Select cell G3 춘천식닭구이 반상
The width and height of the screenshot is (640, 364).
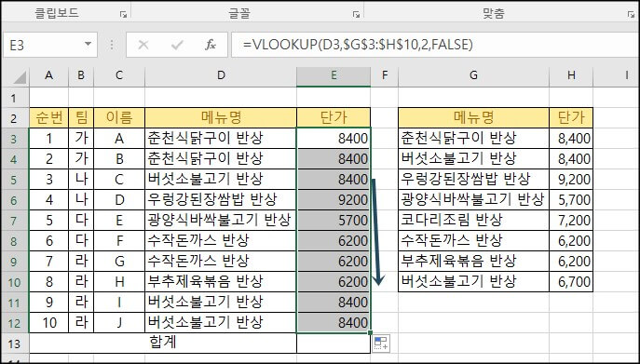coord(473,139)
